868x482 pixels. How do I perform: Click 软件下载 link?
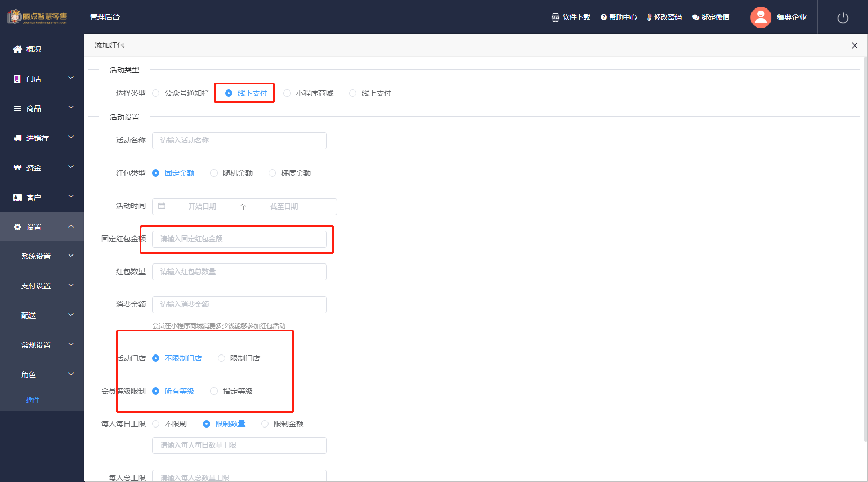pos(576,17)
